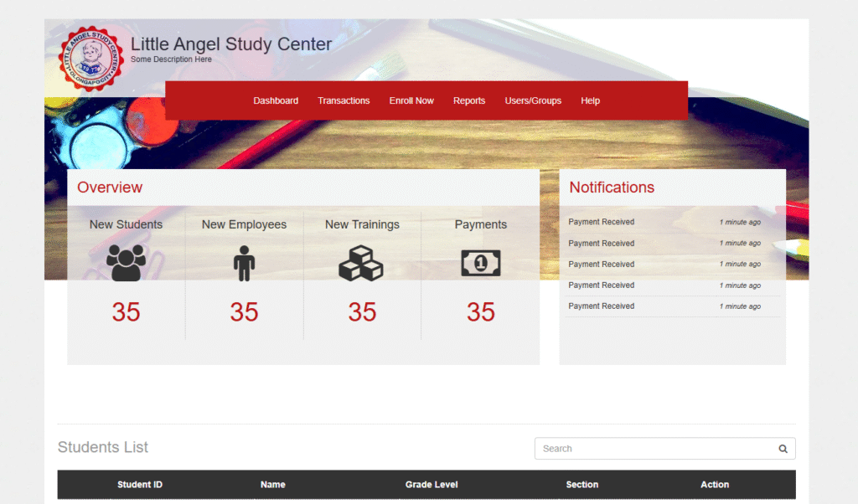Click the New Students group icon
Screen dimensions: 858x504
click(126, 263)
